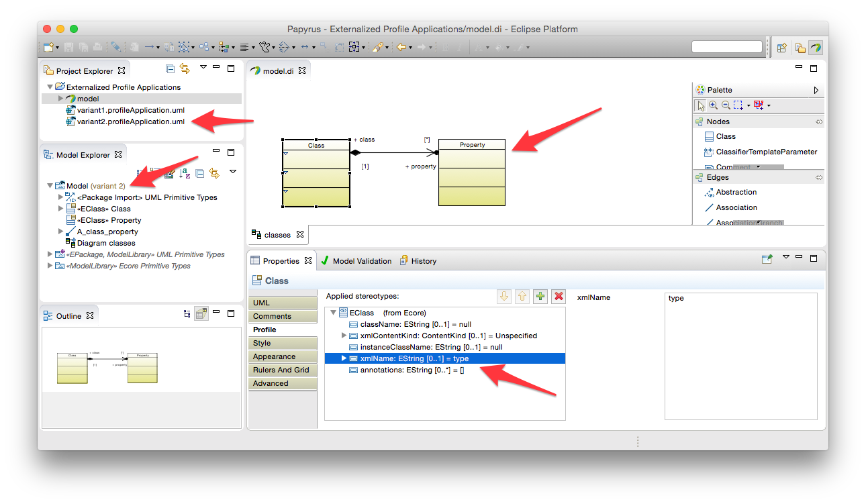Viewport: 866px width, 504px height.
Task: Open the Advanced properties section tab
Action: tap(282, 383)
